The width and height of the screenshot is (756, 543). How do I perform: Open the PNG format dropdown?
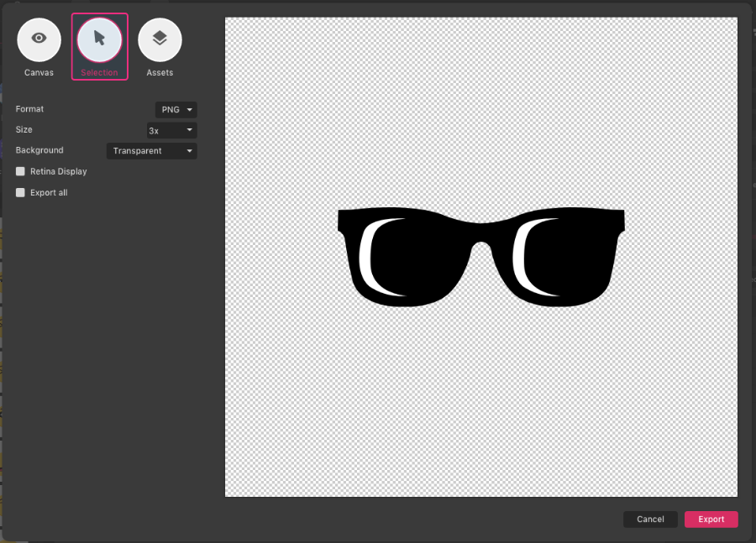click(x=176, y=110)
